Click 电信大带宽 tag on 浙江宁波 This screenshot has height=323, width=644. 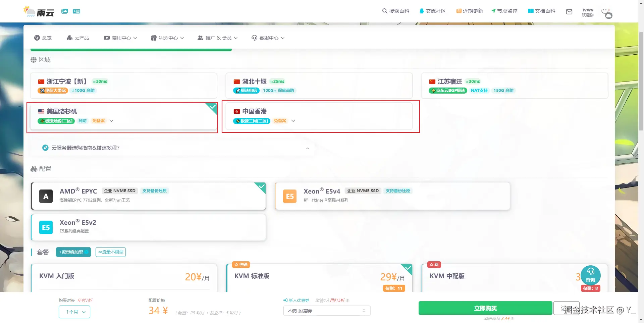pos(53,91)
